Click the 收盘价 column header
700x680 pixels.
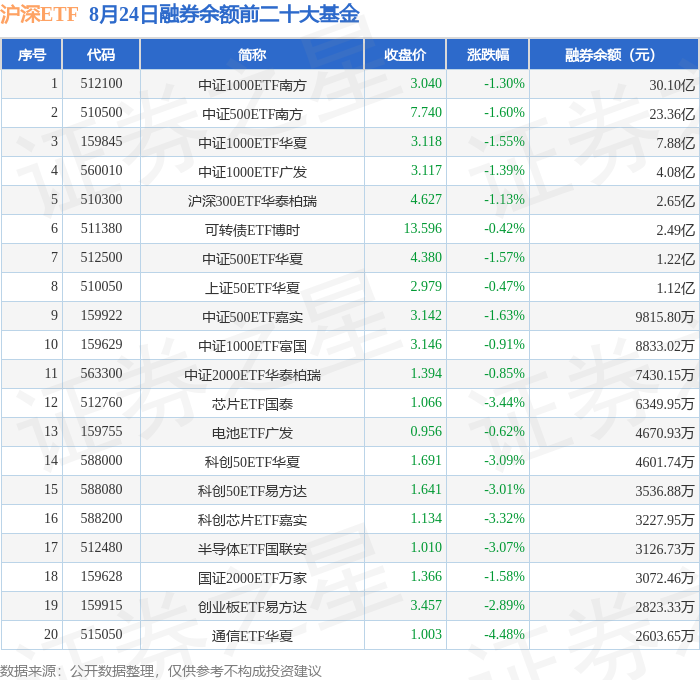(405, 55)
